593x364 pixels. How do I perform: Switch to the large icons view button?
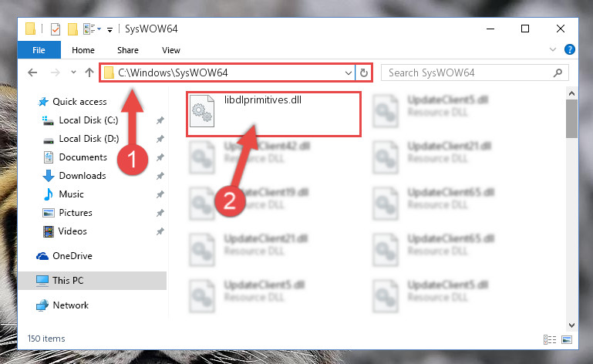pyautogui.click(x=567, y=339)
